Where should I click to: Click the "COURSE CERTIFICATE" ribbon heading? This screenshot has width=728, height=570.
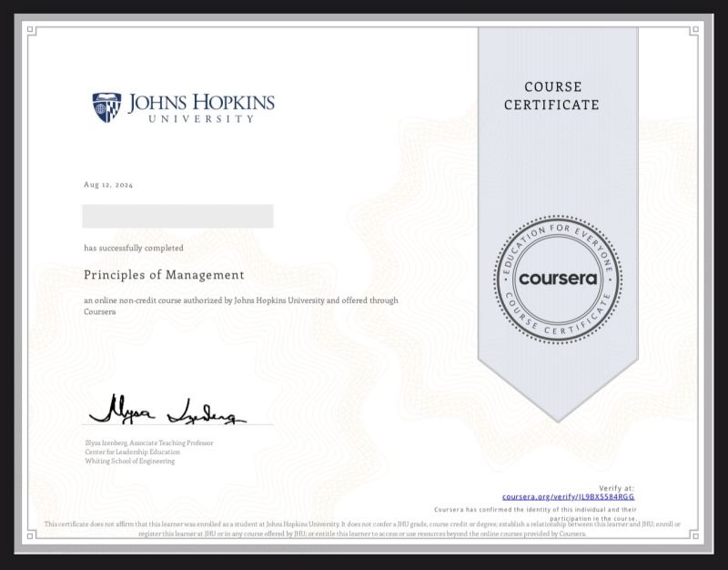click(x=551, y=96)
